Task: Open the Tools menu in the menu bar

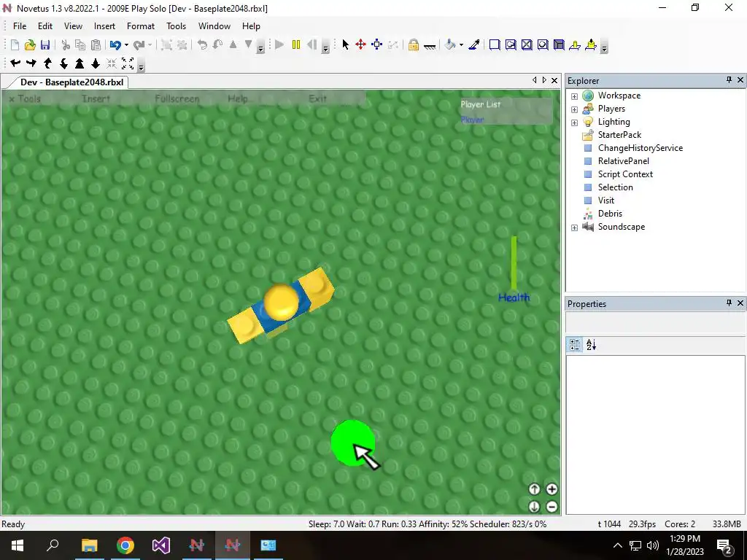Action: point(176,26)
